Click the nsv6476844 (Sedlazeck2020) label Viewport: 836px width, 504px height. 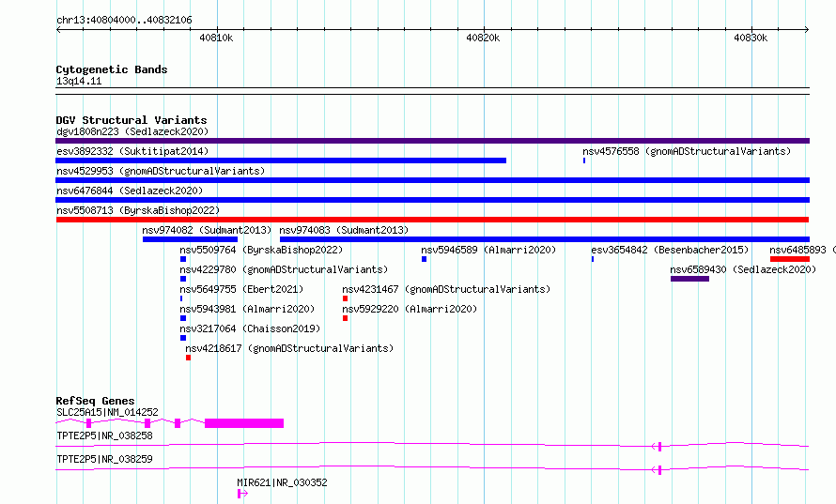[x=130, y=191]
